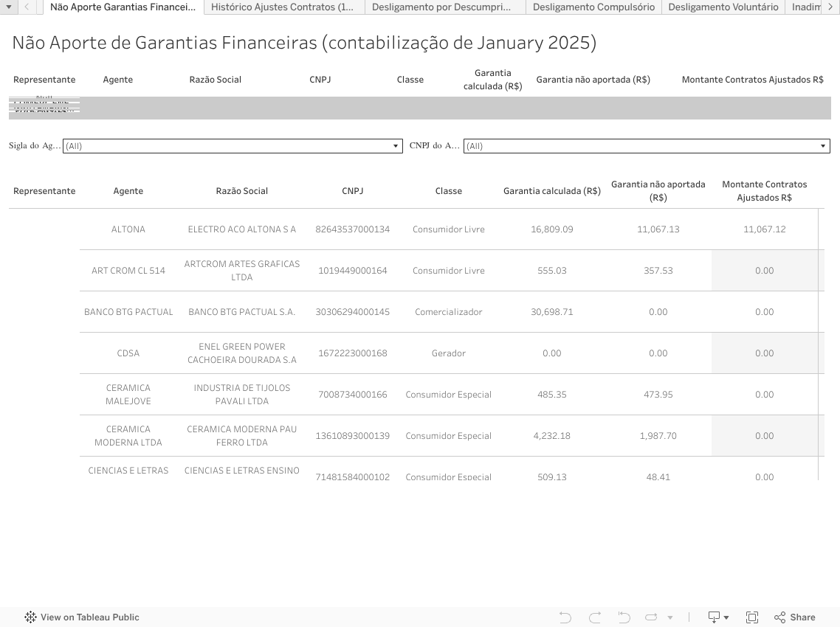The width and height of the screenshot is (840, 627).
Task: Click Representante header in upper header row
Action: (44, 79)
